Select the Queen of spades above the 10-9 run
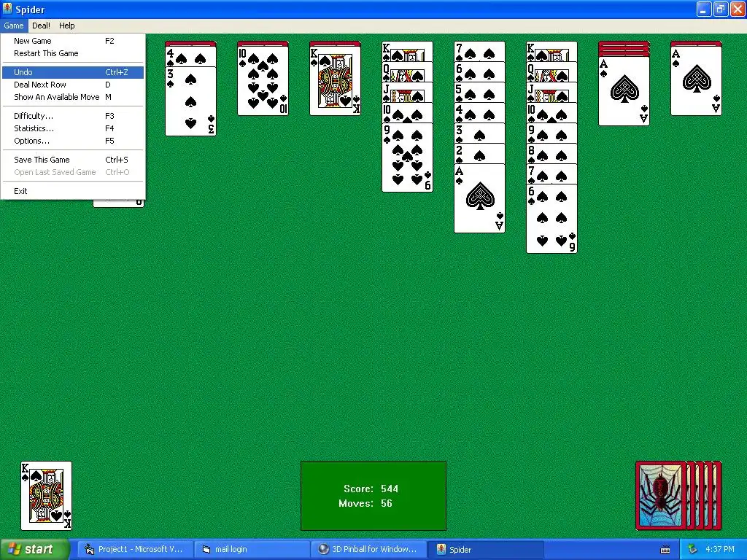 pos(407,72)
